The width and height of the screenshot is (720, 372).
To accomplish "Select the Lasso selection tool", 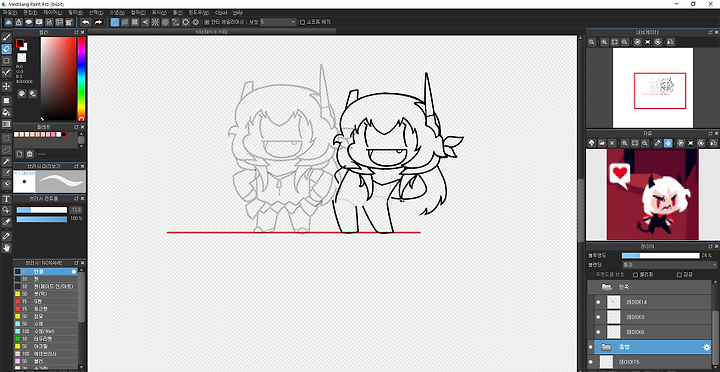I will tap(6, 149).
